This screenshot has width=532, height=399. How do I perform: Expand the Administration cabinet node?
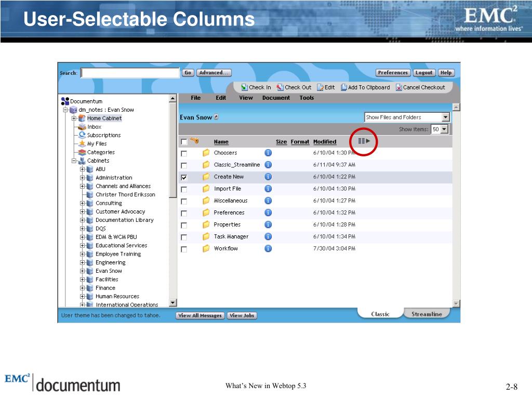tap(83, 178)
